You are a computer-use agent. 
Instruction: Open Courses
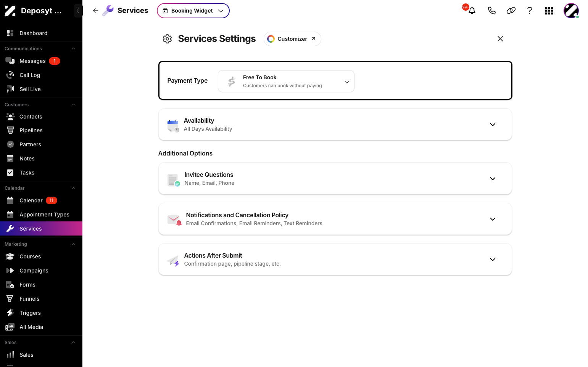pyautogui.click(x=41, y=256)
